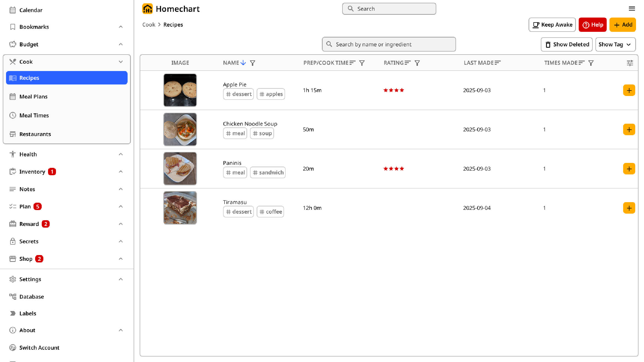Viewport: 644px width, 362px height.
Task: Open the Labels page
Action: pyautogui.click(x=28, y=313)
